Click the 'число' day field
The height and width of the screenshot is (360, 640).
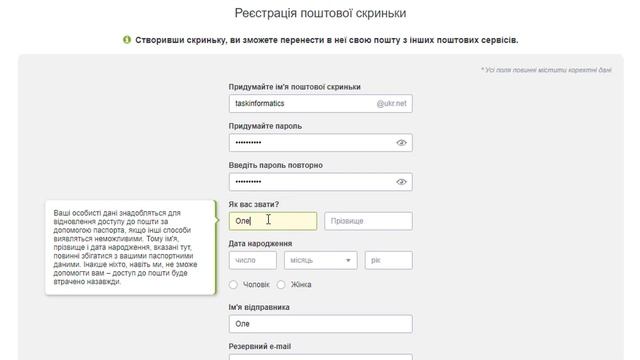pyautogui.click(x=253, y=260)
